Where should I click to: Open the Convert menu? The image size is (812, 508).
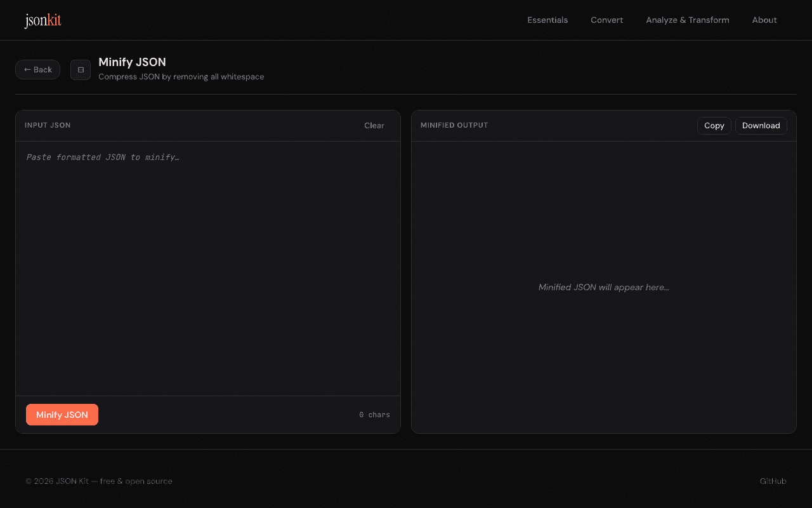(606, 20)
